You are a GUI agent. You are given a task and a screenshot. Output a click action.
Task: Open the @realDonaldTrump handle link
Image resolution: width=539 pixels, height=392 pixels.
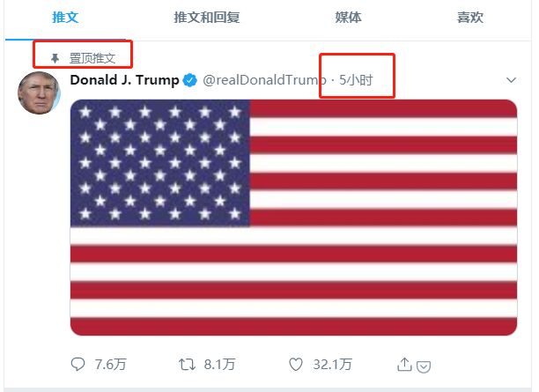[264, 80]
